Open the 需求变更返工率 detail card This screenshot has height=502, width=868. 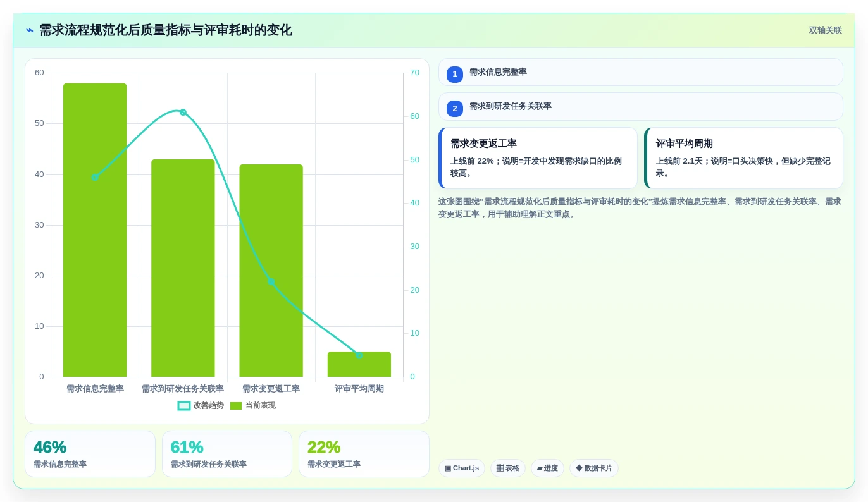click(x=538, y=158)
